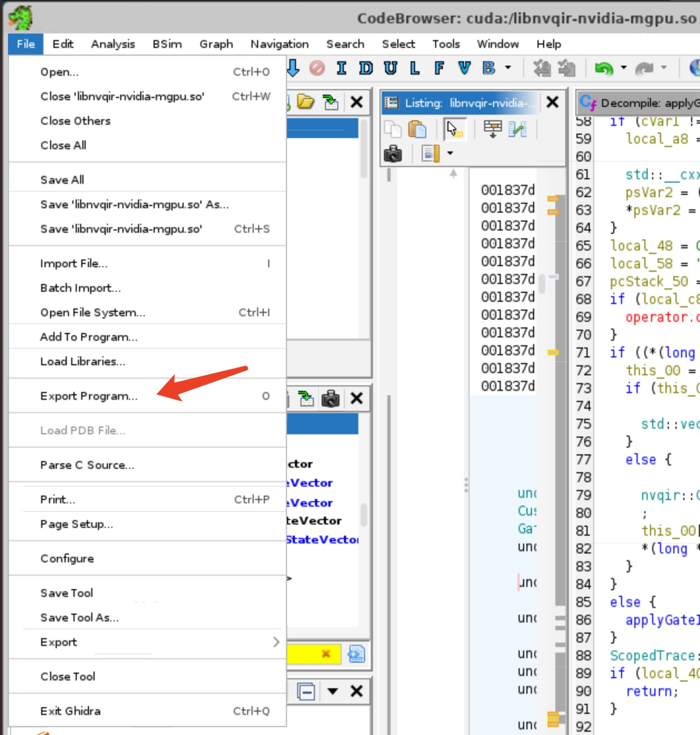Click the red Clear code bytes icon
This screenshot has height=735, width=700.
[x=317, y=68]
